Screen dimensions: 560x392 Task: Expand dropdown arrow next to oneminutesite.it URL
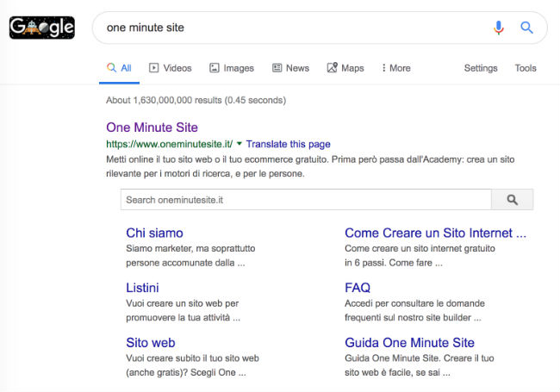point(240,144)
